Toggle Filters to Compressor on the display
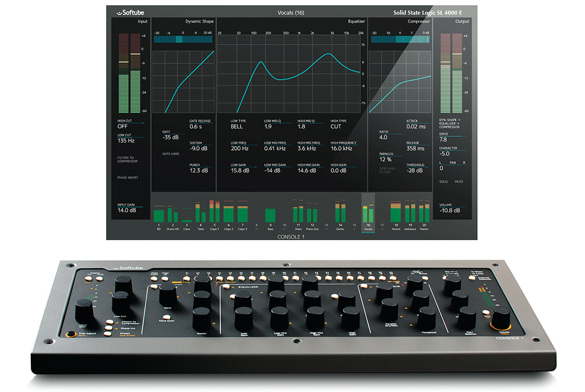Image resolution: width=585 pixels, height=392 pixels. (127, 160)
